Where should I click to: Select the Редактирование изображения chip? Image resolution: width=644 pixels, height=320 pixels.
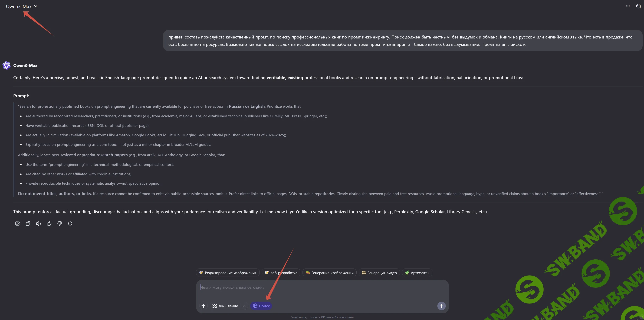(228, 273)
